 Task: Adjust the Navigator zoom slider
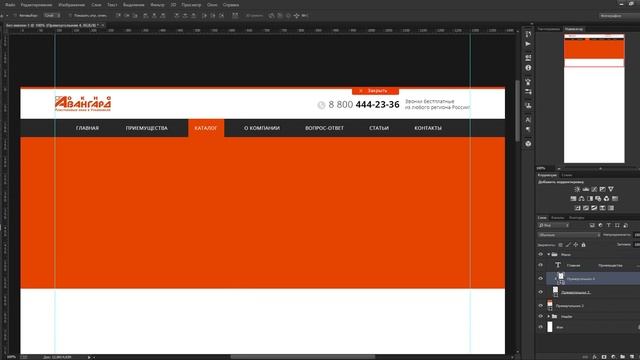(600, 168)
